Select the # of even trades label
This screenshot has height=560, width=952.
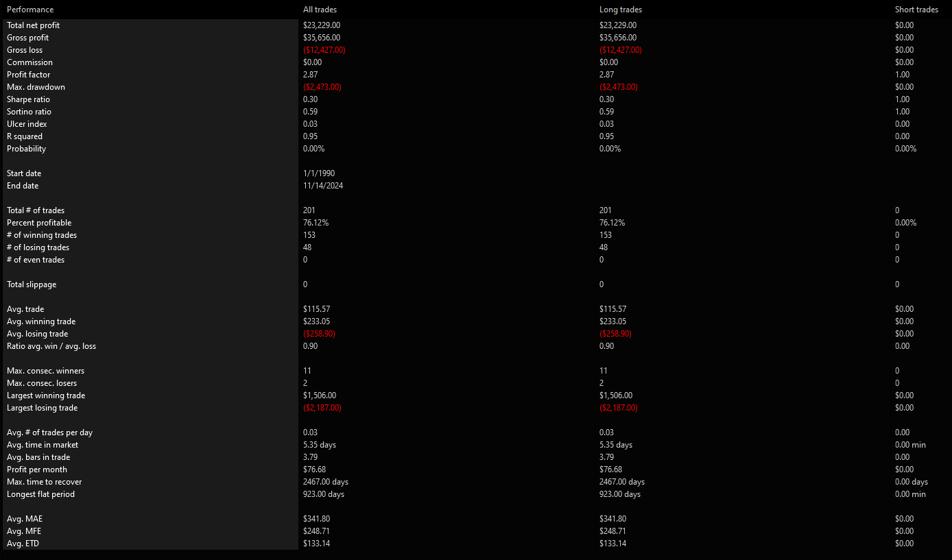[36, 260]
